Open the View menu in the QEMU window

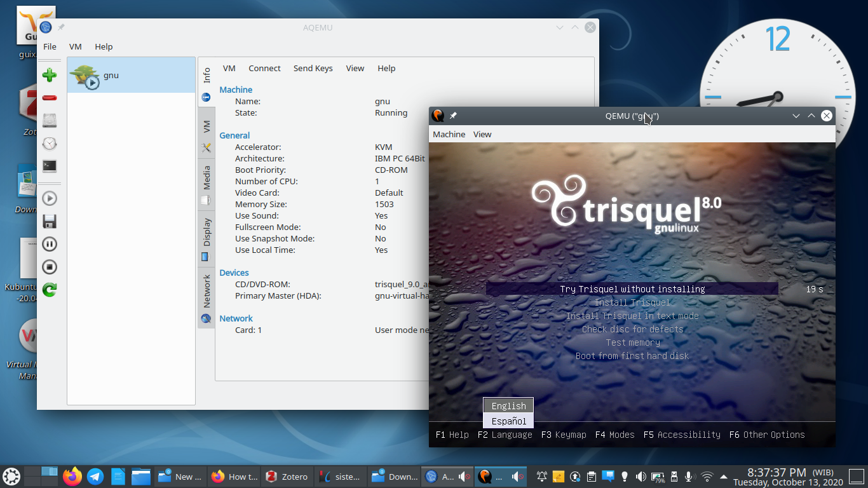coord(482,134)
